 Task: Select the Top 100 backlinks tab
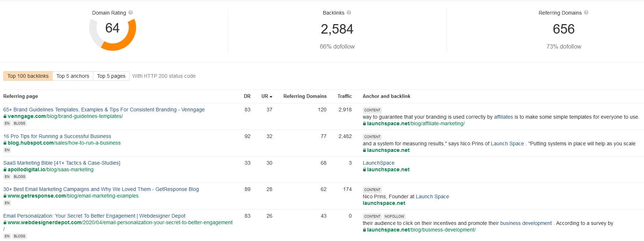[28, 76]
